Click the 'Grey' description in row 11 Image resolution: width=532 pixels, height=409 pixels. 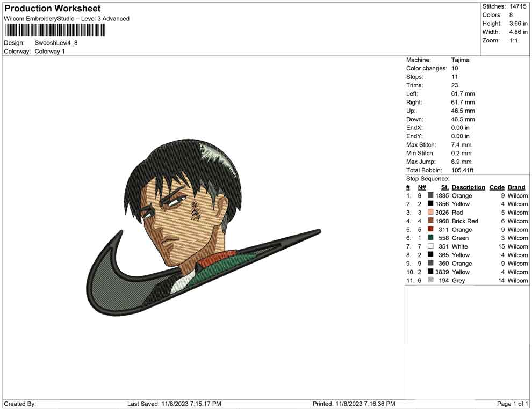click(x=458, y=280)
